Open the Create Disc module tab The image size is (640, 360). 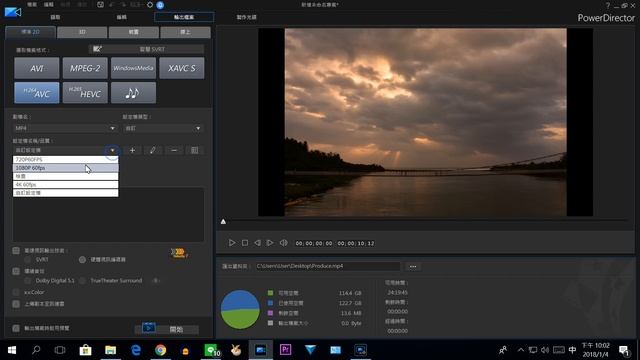[x=247, y=17]
